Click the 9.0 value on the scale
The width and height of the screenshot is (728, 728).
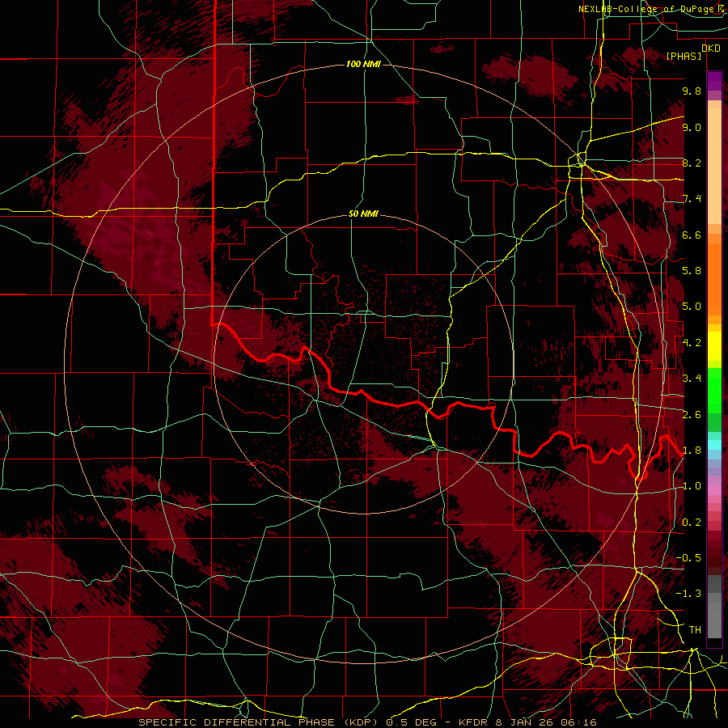click(692, 127)
